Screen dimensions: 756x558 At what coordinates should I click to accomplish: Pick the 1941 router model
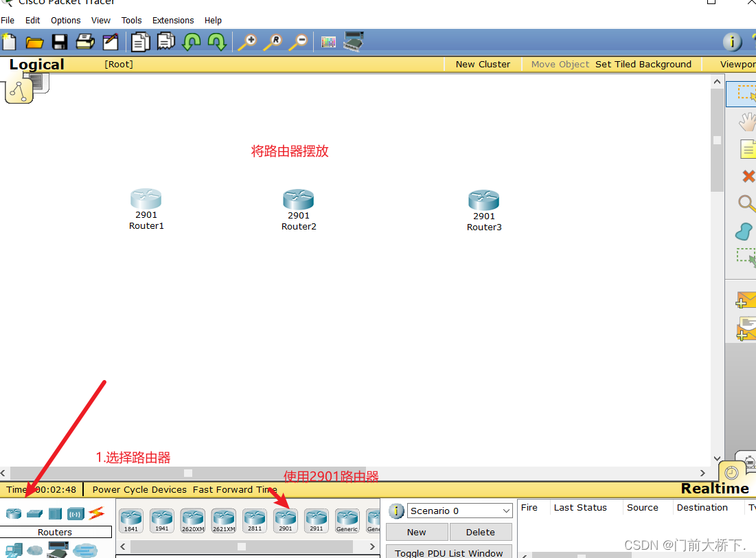[162, 520]
